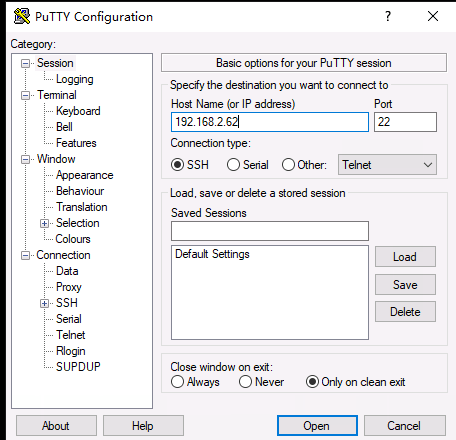This screenshot has width=456, height=440.
Task: Go to the Proxy settings
Action: click(x=69, y=287)
